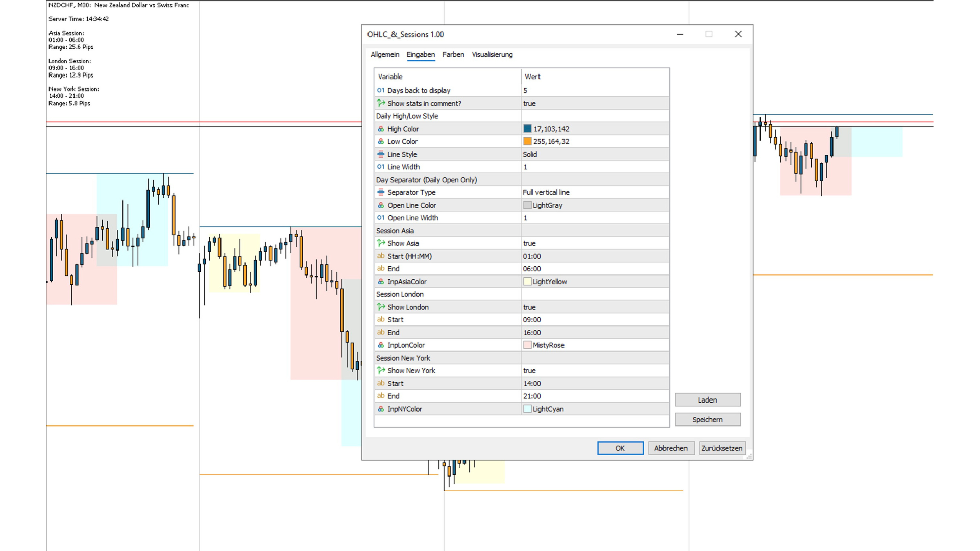Click the integer icon next to Days back to display

381,90
